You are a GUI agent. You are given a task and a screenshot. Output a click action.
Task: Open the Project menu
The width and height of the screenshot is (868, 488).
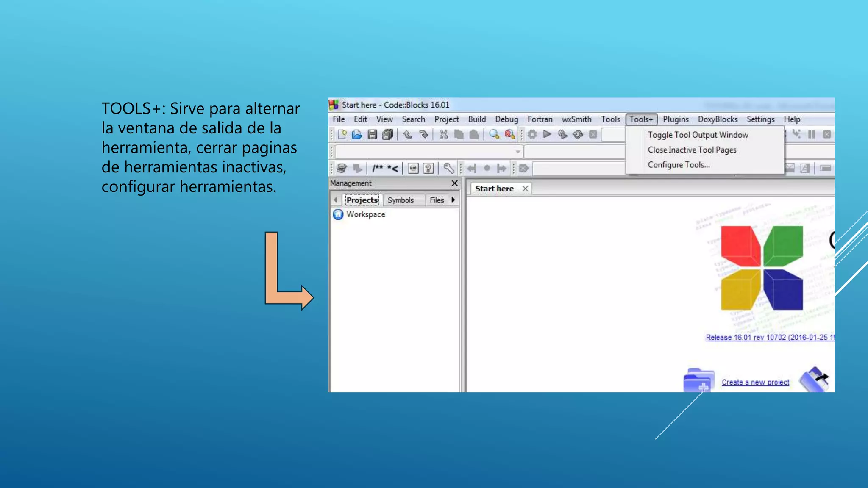446,119
